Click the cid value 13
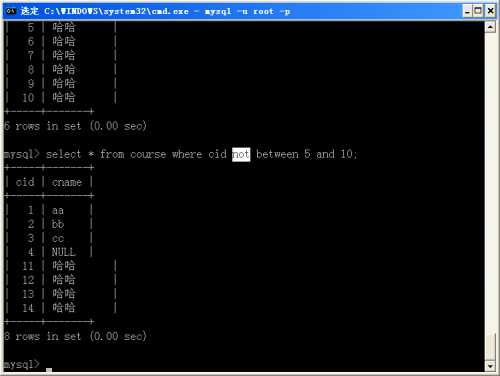Viewport: 500px width, 376px height. (x=28, y=294)
